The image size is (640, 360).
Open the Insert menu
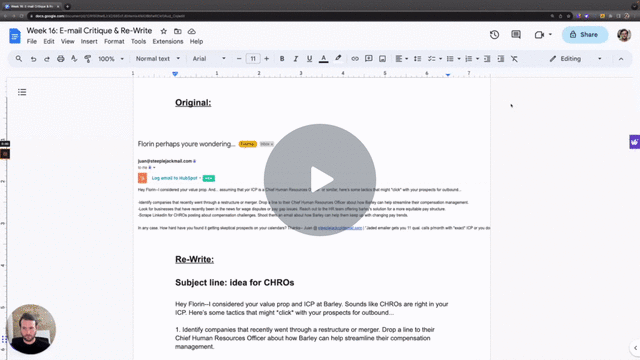coord(89,42)
